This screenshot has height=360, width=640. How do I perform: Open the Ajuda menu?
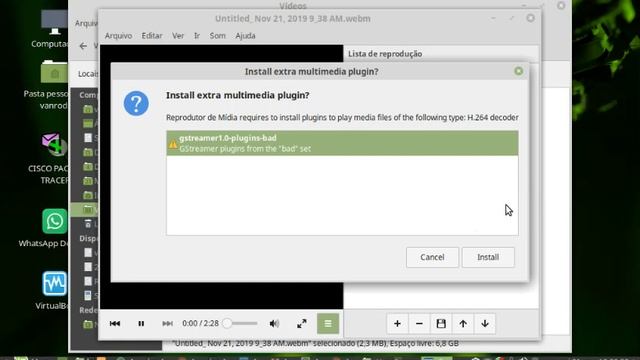tap(245, 36)
